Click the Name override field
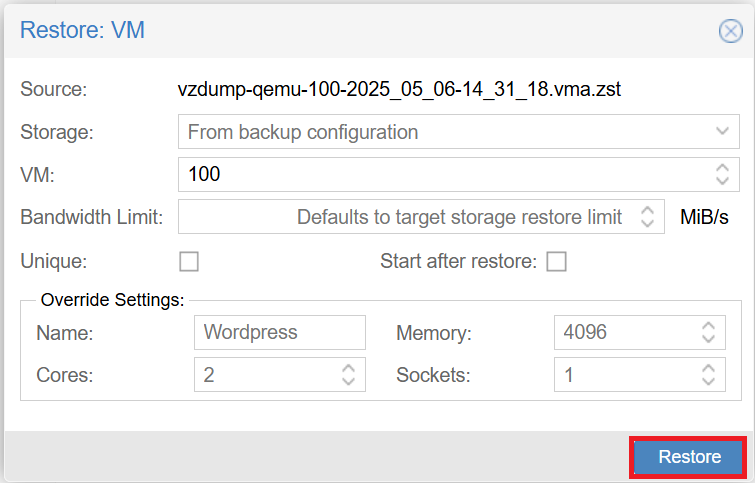 [x=279, y=332]
